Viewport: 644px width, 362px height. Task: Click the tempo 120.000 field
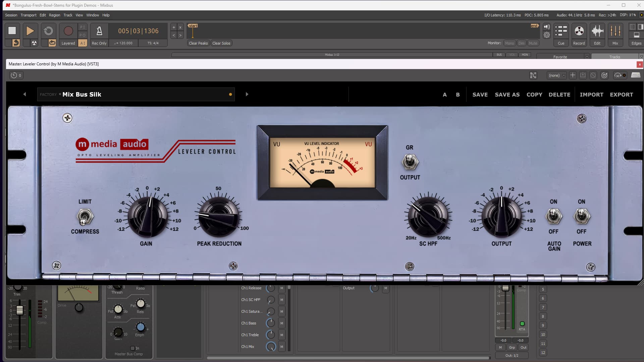pos(123,43)
